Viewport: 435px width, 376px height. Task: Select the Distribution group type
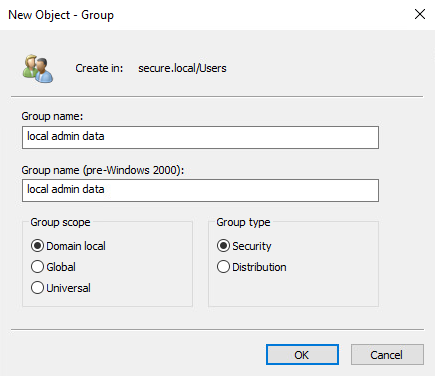[x=223, y=267]
